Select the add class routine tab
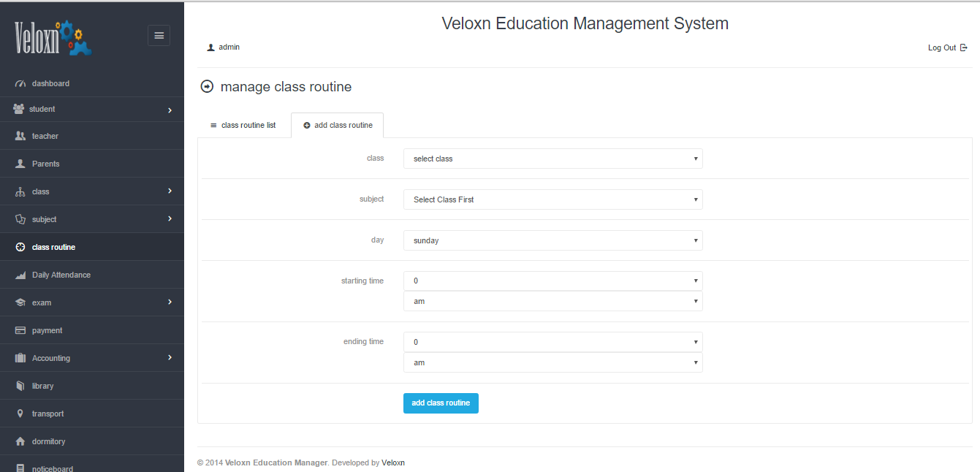This screenshot has height=472, width=980. [338, 125]
